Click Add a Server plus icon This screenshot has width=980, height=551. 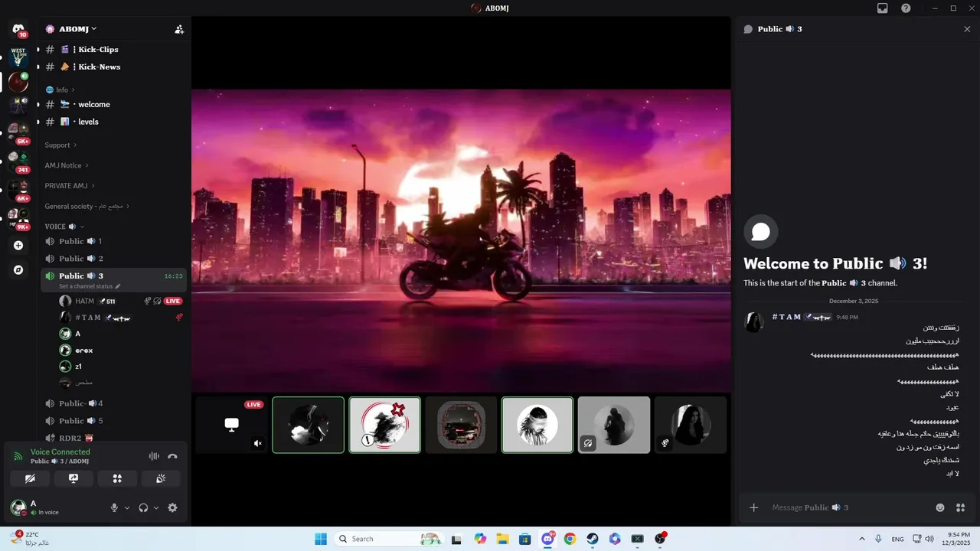[18, 246]
